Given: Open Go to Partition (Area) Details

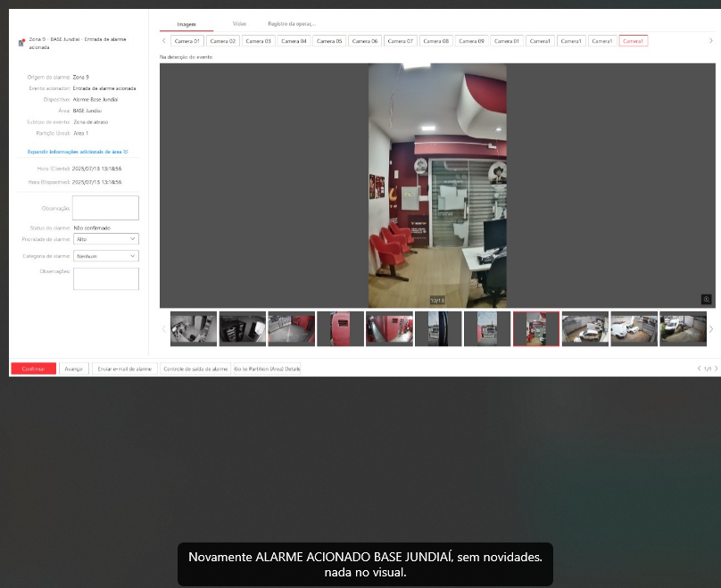Looking at the screenshot, I should (x=269, y=369).
